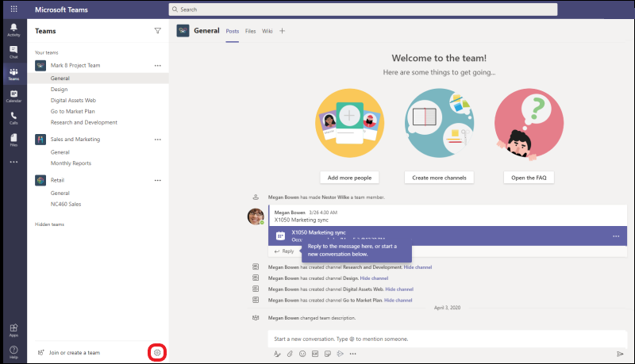Image resolution: width=635 pixels, height=364 pixels.
Task: Open more options for Mark 8 Project Team
Action: 158,66
